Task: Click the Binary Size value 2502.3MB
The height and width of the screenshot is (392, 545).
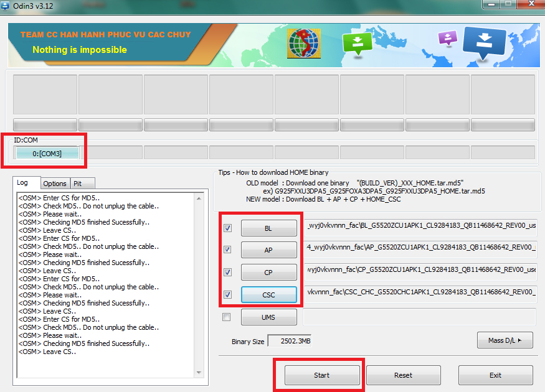Action: pos(290,341)
